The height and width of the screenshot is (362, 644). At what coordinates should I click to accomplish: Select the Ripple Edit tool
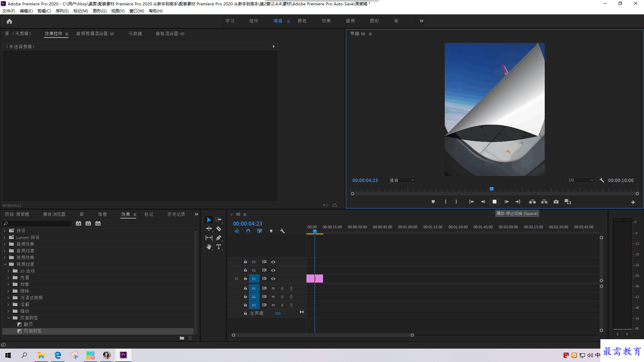click(209, 229)
